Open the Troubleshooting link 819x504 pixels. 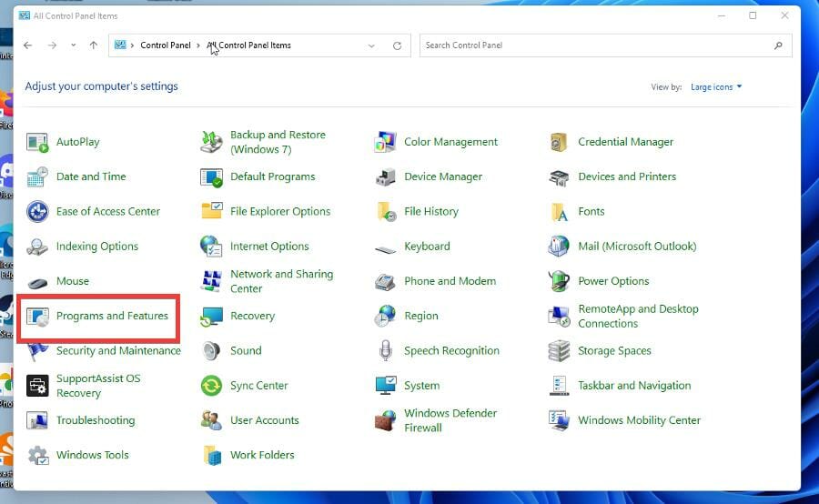coord(96,420)
